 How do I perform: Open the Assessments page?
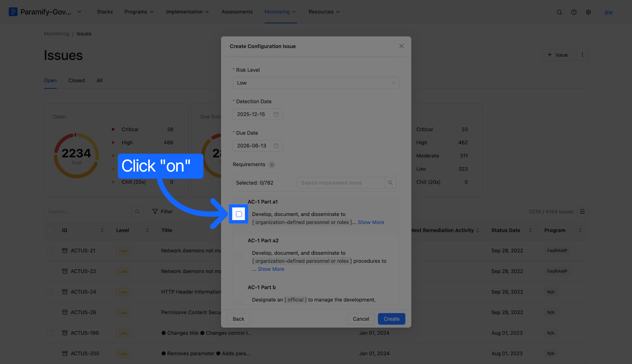coord(237,12)
